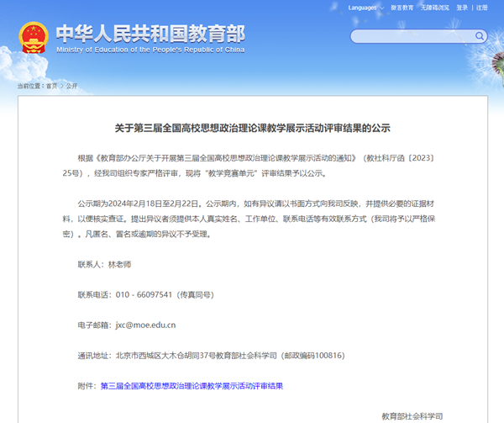Click the 中华人民共和国教育部 site title
Screen dimensions: 504x423
150,32
